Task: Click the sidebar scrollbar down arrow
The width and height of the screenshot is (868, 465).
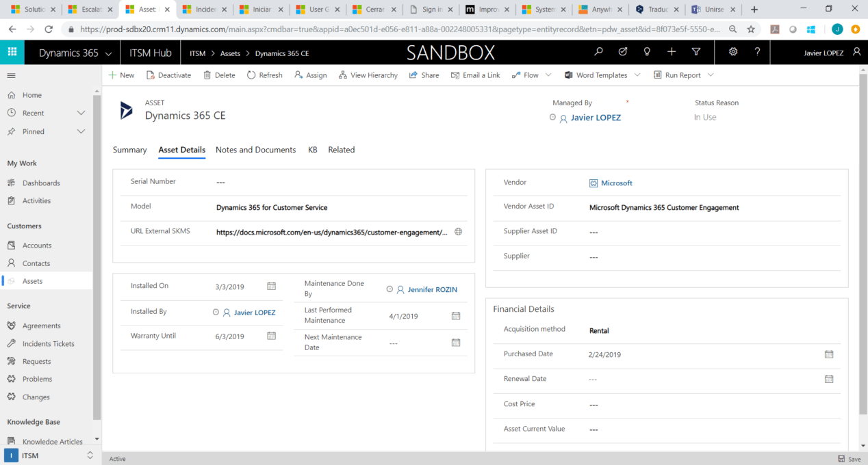Action: tap(97, 438)
